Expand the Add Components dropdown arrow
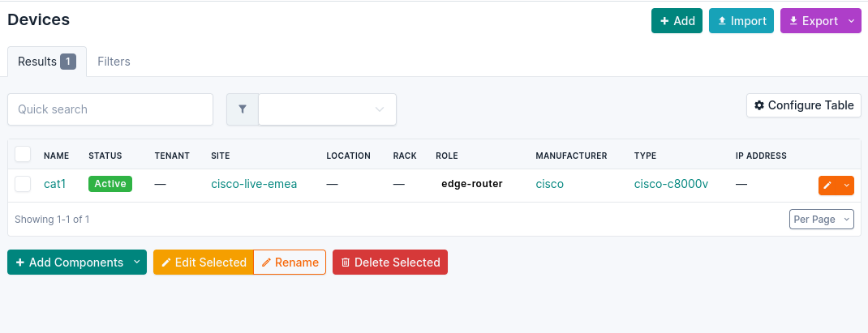Image resolution: width=868 pixels, height=333 pixels. (x=137, y=263)
